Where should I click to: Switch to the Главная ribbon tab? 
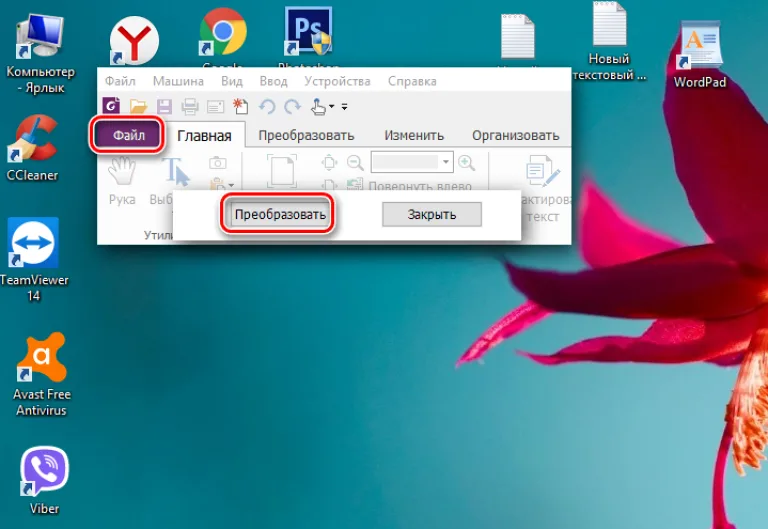pyautogui.click(x=204, y=135)
